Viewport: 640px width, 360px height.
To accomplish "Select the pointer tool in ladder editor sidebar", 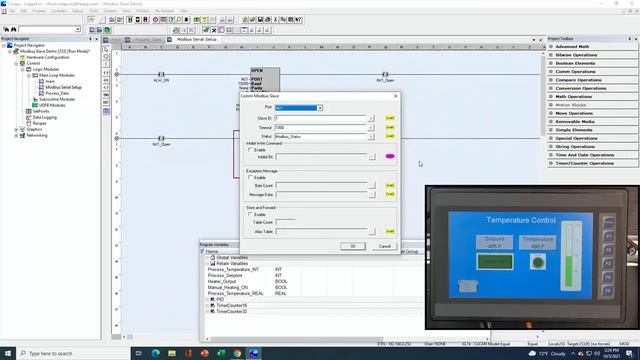I will [x=106, y=49].
